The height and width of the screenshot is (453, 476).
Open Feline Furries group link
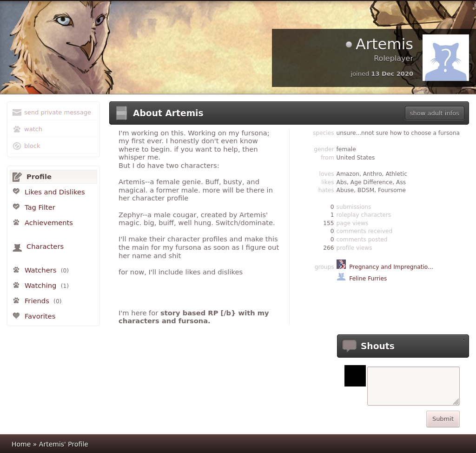click(x=368, y=278)
